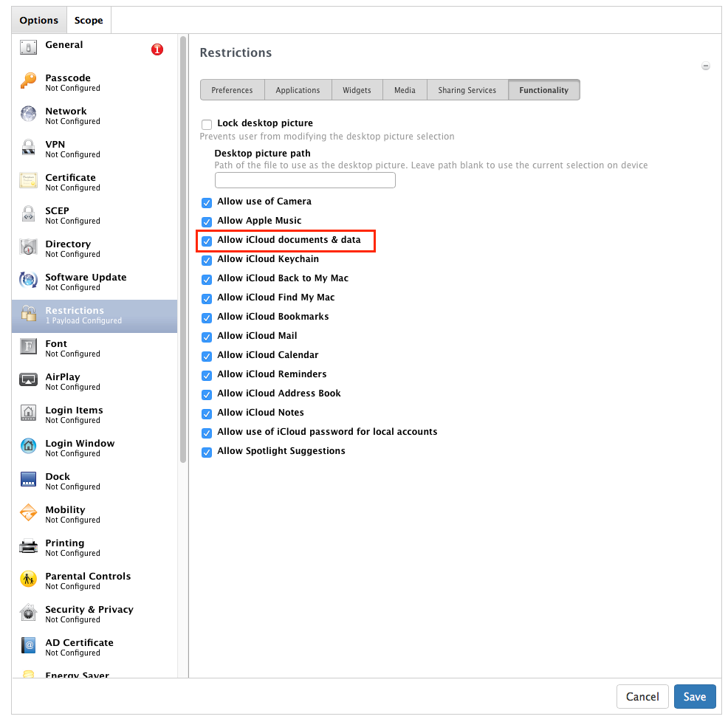Open the Passcode payload key icon

tap(28, 80)
